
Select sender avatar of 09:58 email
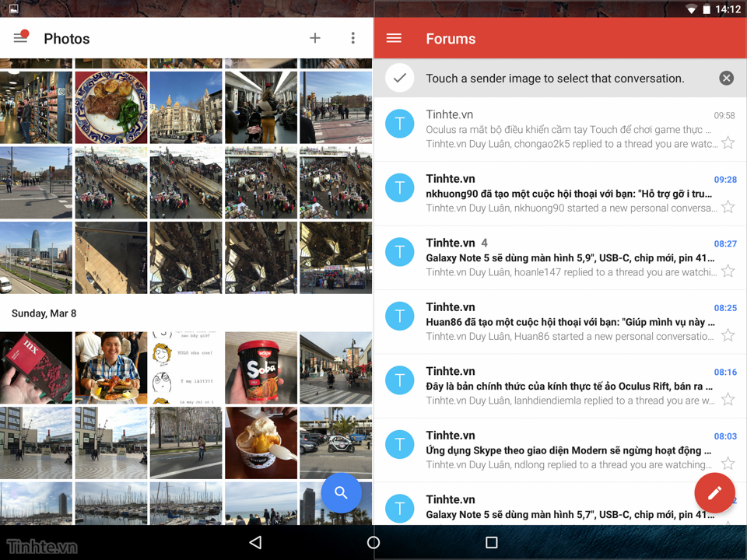coord(399,124)
